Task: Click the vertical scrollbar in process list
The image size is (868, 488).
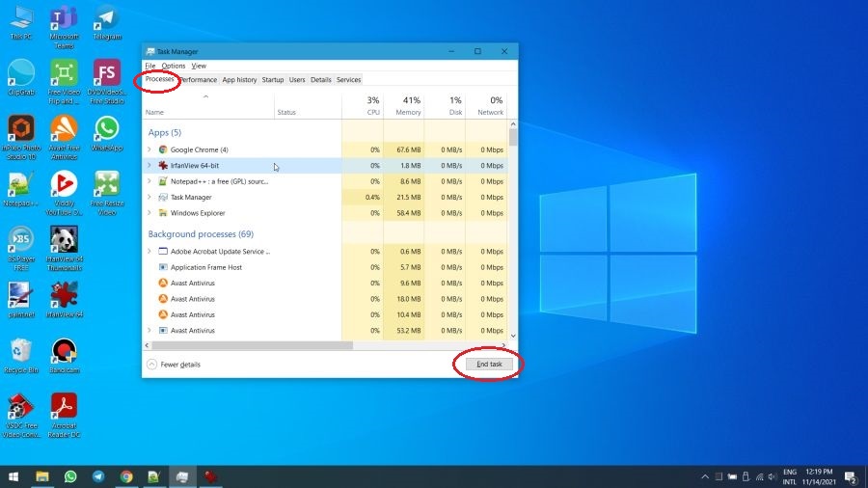Action: (513, 231)
